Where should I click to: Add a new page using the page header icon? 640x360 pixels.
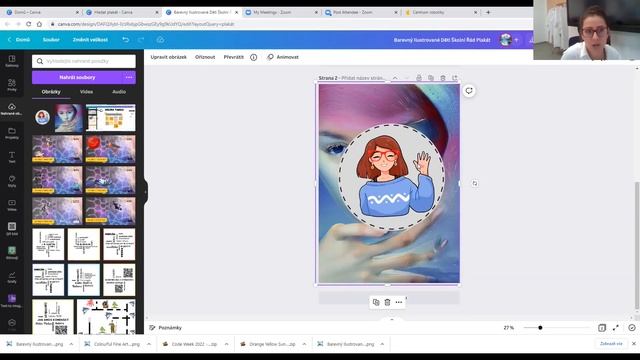455,78
